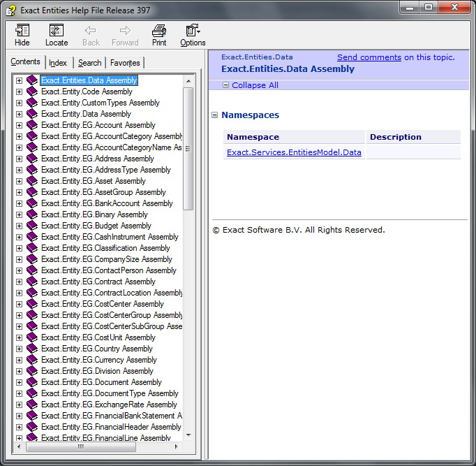Open the Exact.Services.EntitiesModel.Data namespace link
Viewport: 476px width, 466px height.
tap(294, 152)
